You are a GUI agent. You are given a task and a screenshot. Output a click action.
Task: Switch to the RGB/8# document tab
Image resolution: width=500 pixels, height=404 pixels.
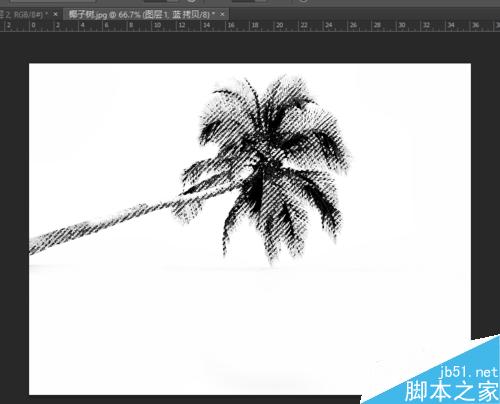click(27, 14)
